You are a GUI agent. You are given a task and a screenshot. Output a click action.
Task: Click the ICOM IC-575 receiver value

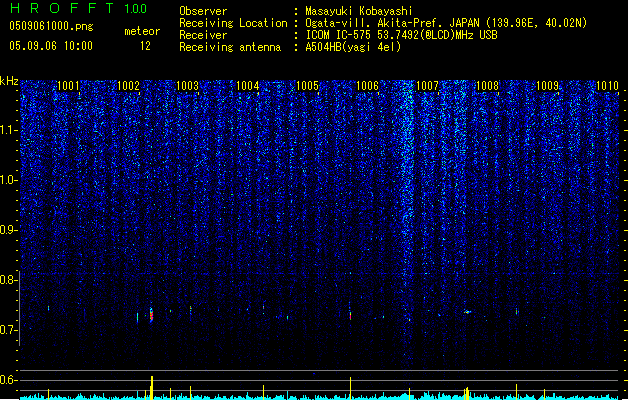coord(401,35)
